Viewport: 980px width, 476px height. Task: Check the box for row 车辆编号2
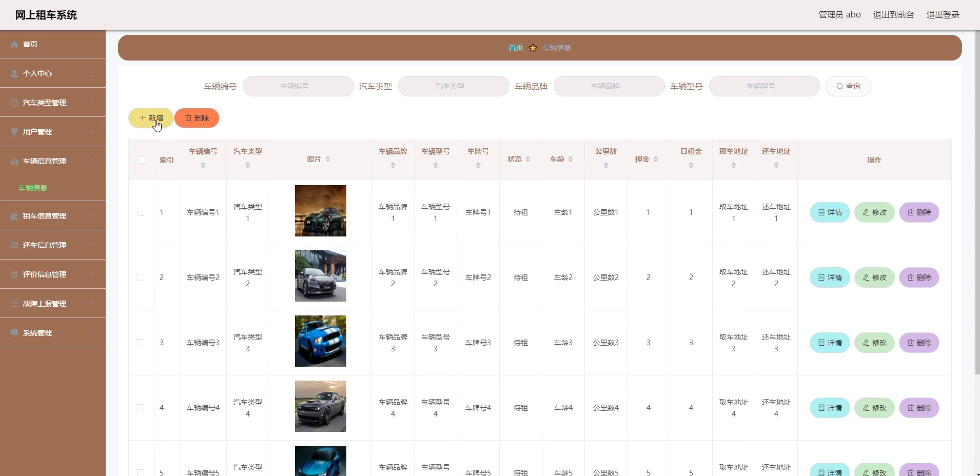[x=141, y=277]
